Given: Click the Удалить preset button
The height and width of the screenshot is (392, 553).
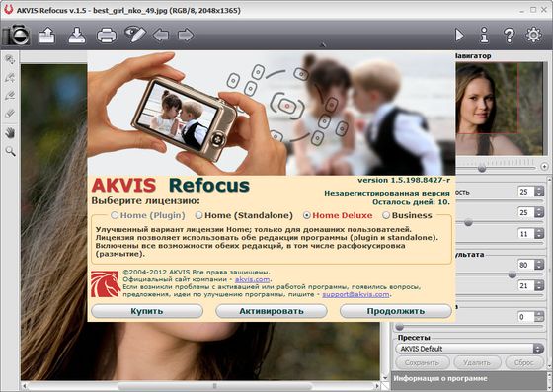Looking at the screenshot, I should [477, 362].
